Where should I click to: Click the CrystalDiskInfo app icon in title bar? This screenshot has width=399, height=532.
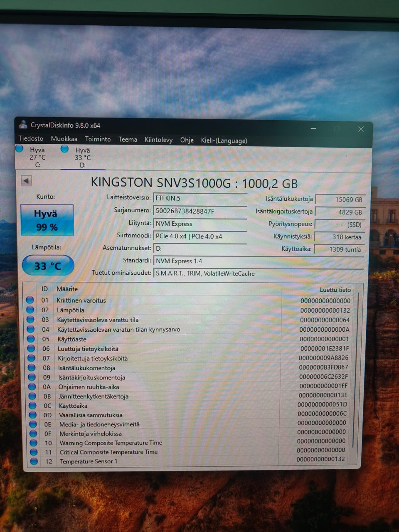point(23,125)
